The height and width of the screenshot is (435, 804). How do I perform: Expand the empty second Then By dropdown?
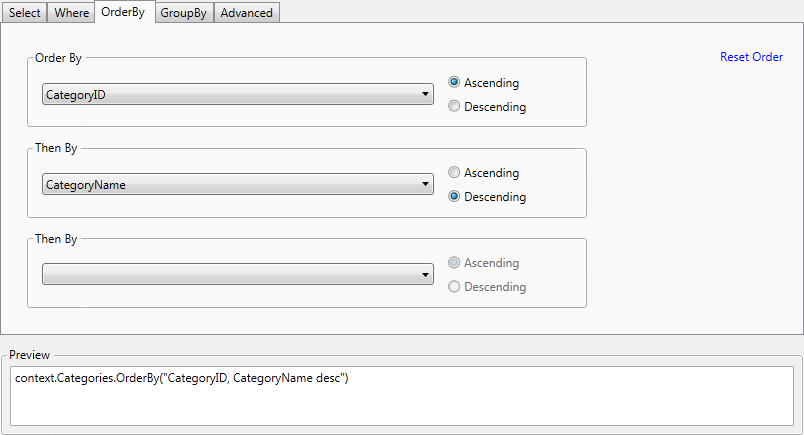pos(238,274)
